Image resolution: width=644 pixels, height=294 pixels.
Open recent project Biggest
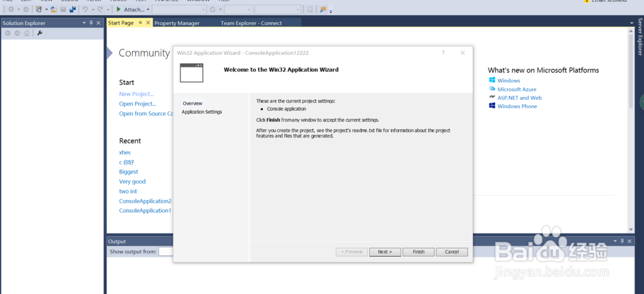(129, 172)
